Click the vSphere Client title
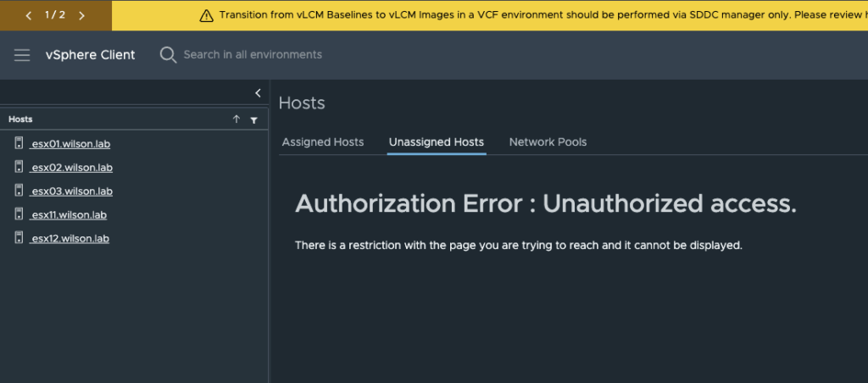The image size is (868, 383). [x=90, y=55]
